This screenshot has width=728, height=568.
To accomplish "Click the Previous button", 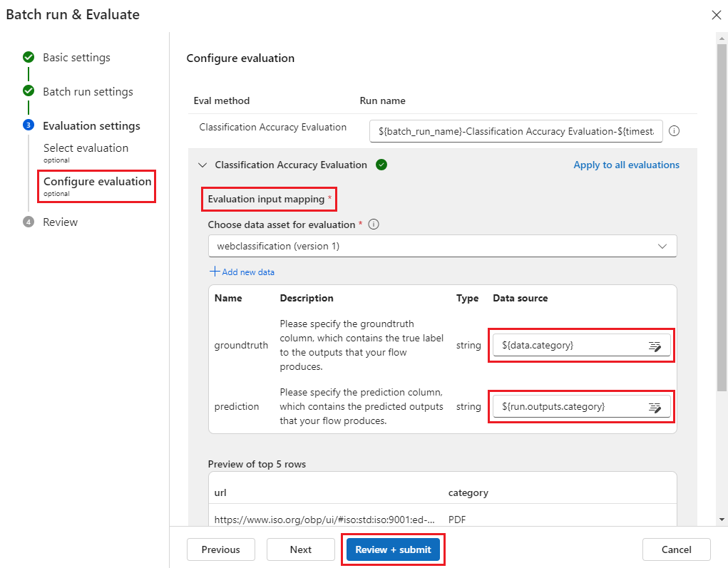I will pos(220,549).
